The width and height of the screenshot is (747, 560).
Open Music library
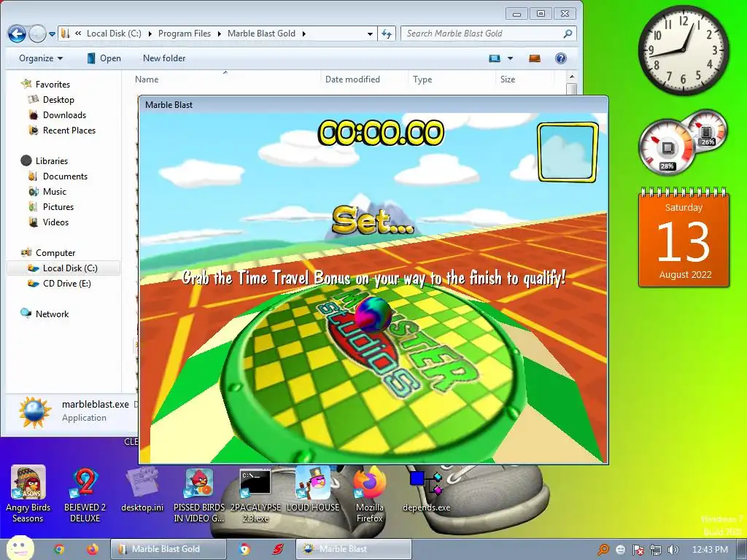[54, 192]
